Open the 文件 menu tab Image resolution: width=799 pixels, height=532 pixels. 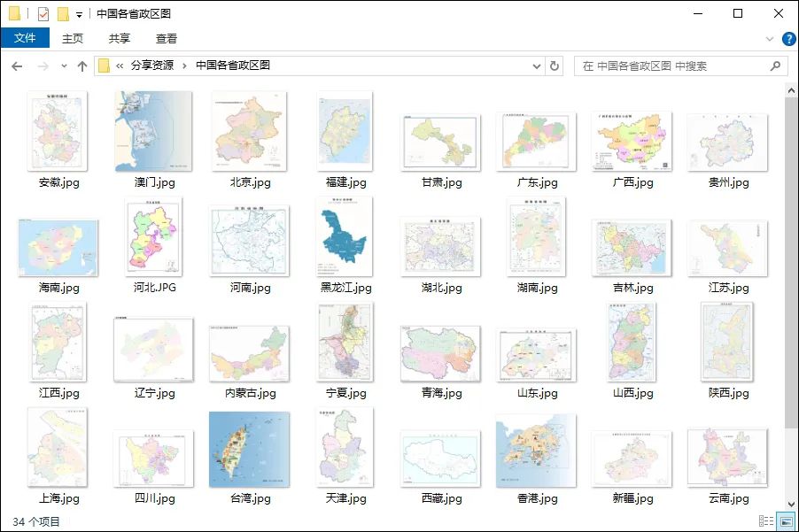[x=25, y=38]
